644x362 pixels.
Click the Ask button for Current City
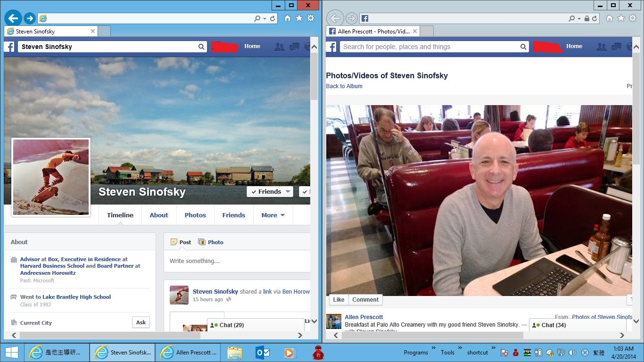tap(141, 322)
